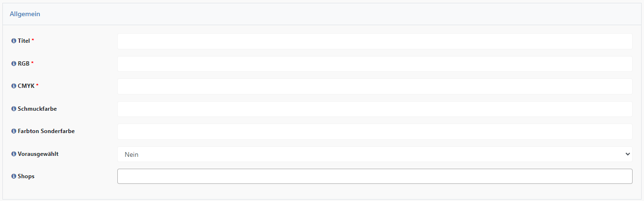Click the info icon beside CMYK

14,86
